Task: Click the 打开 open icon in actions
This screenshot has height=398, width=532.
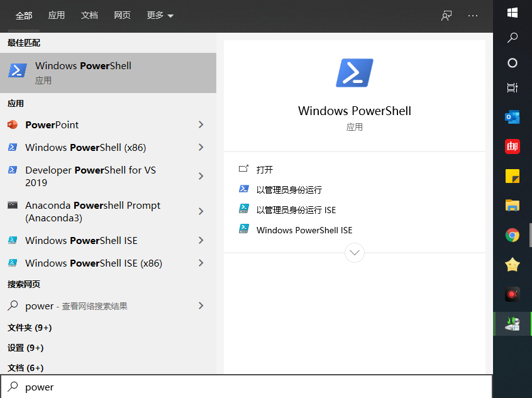Action: [x=243, y=169]
